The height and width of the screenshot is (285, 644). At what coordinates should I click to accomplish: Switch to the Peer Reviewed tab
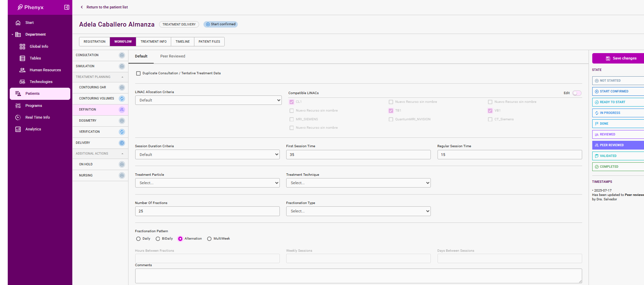(173, 56)
